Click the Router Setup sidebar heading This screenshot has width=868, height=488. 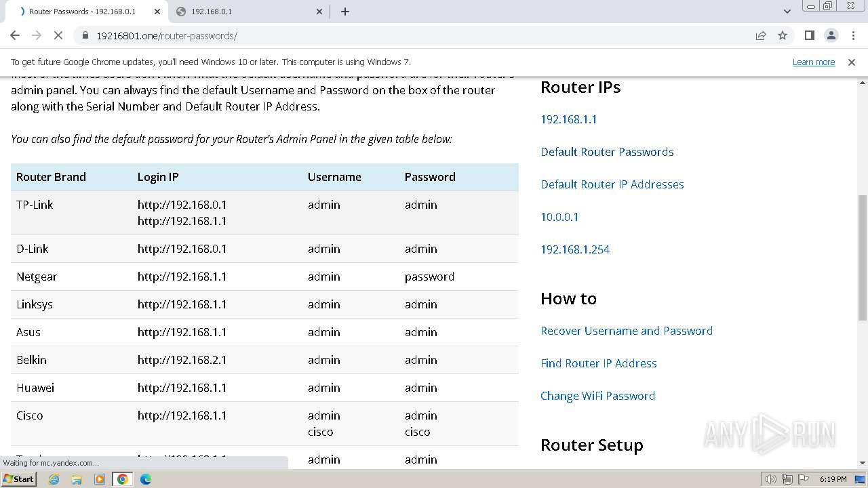(x=592, y=445)
